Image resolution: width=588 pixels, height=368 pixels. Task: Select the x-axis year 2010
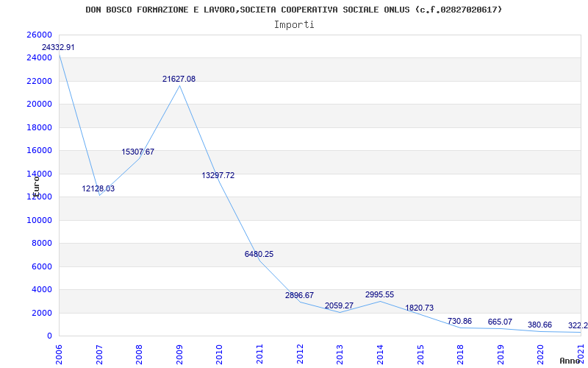(x=219, y=354)
